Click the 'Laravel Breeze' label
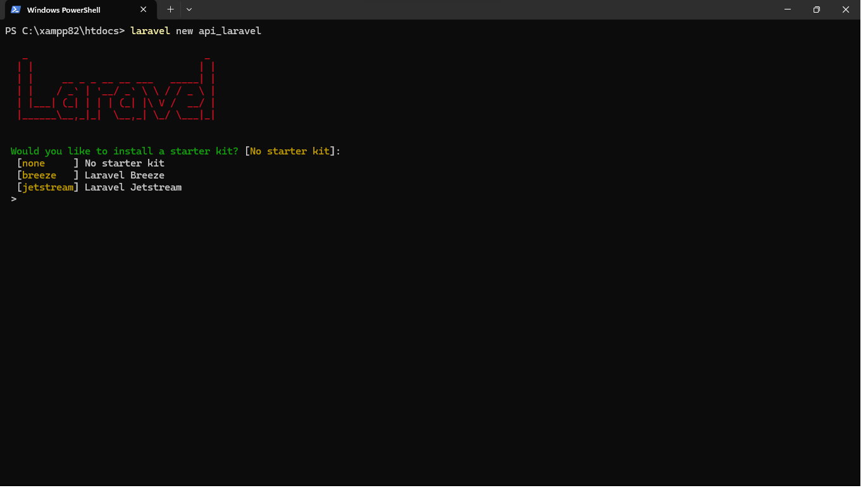This screenshot has height=495, width=868. coord(125,175)
